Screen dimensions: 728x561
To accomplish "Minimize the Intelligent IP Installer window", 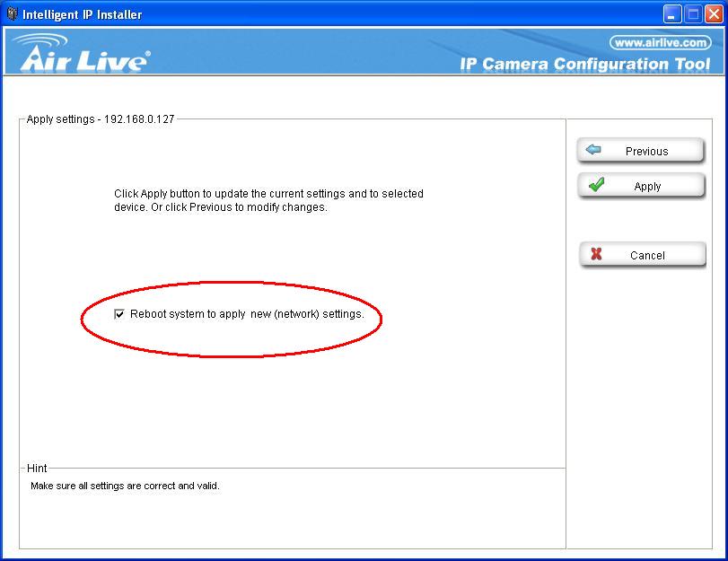I will pyautogui.click(x=672, y=14).
